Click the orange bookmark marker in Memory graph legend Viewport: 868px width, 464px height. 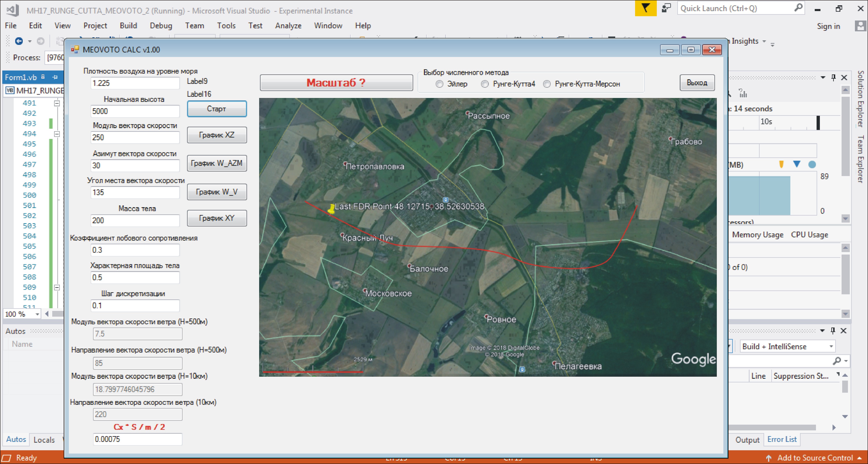[x=781, y=164]
